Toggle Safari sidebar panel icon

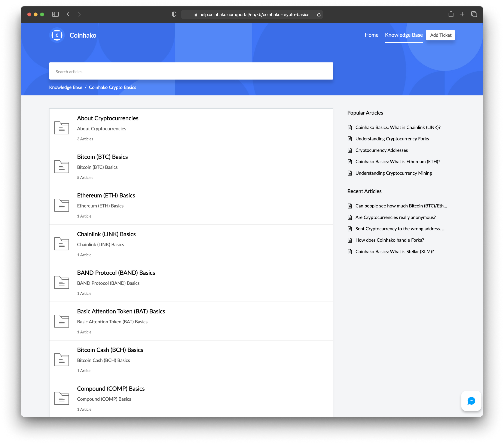tap(55, 14)
